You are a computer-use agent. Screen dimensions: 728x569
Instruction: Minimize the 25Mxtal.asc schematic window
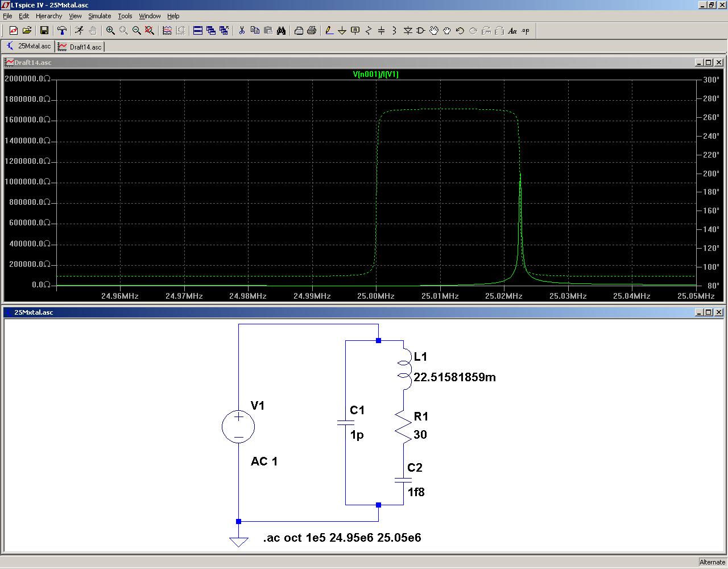[x=699, y=312]
